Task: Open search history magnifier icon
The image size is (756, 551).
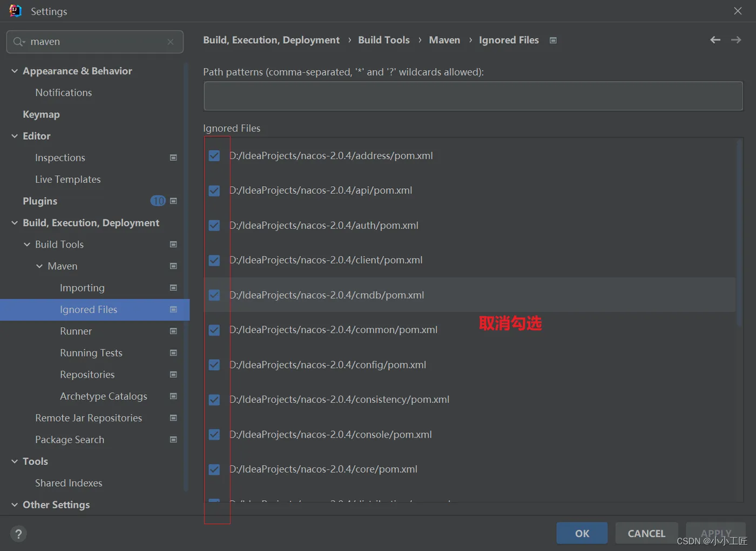Action: [19, 42]
